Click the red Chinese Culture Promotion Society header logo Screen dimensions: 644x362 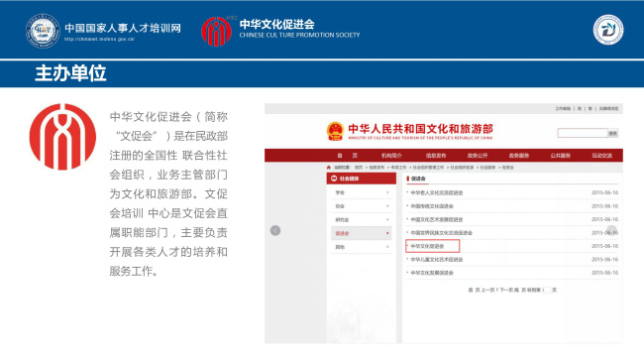pos(216,32)
